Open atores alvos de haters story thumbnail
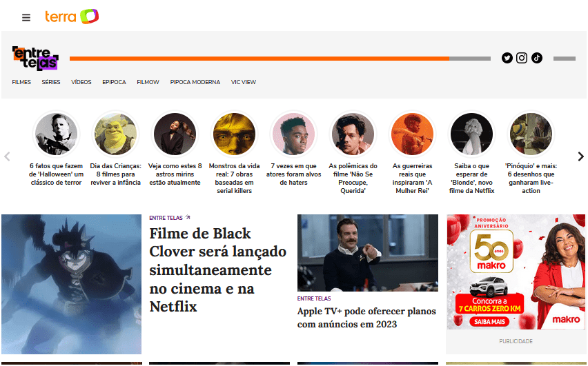 pyautogui.click(x=293, y=134)
